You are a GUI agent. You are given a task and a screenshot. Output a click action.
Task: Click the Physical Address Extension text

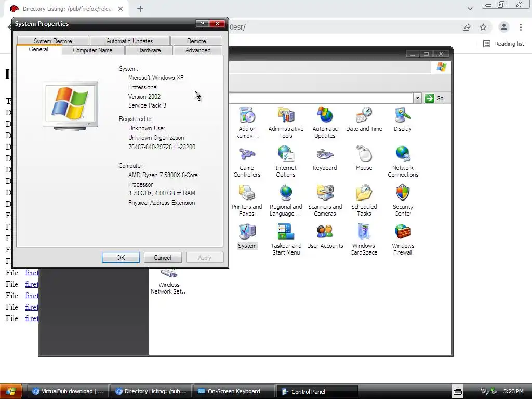click(162, 203)
